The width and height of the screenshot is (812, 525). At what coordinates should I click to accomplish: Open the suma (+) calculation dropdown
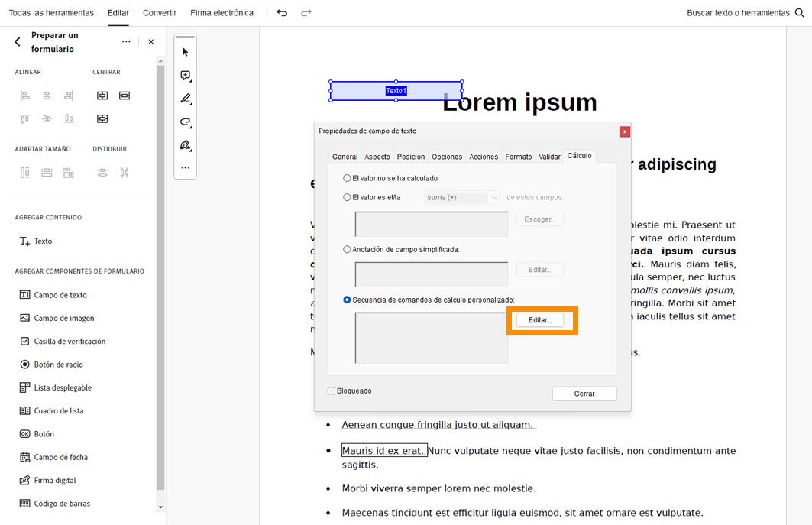pyautogui.click(x=461, y=196)
